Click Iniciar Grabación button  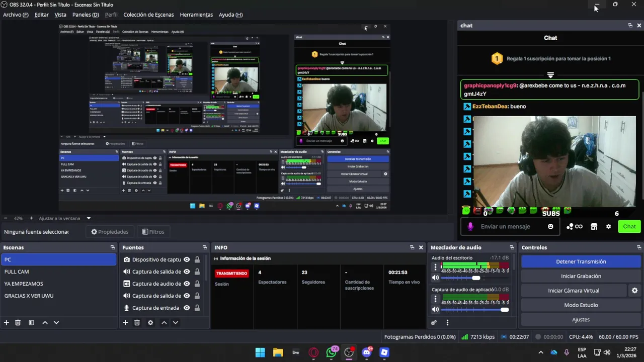point(581,276)
